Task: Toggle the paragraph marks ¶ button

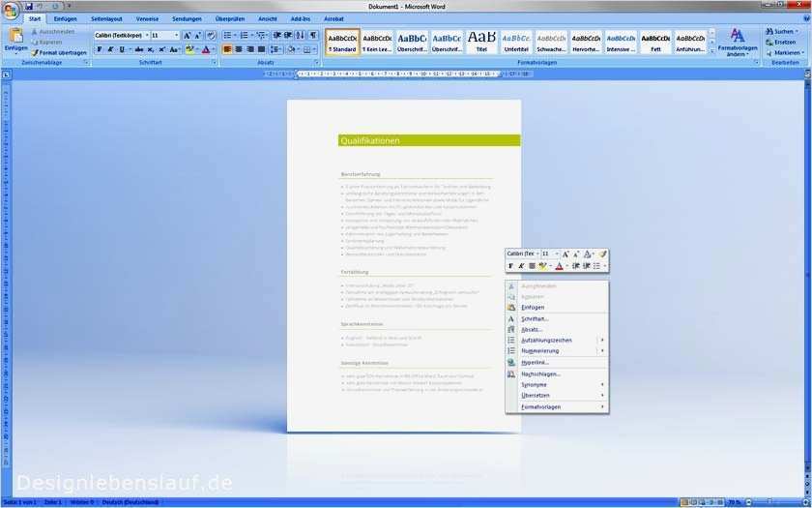Action: click(x=314, y=35)
